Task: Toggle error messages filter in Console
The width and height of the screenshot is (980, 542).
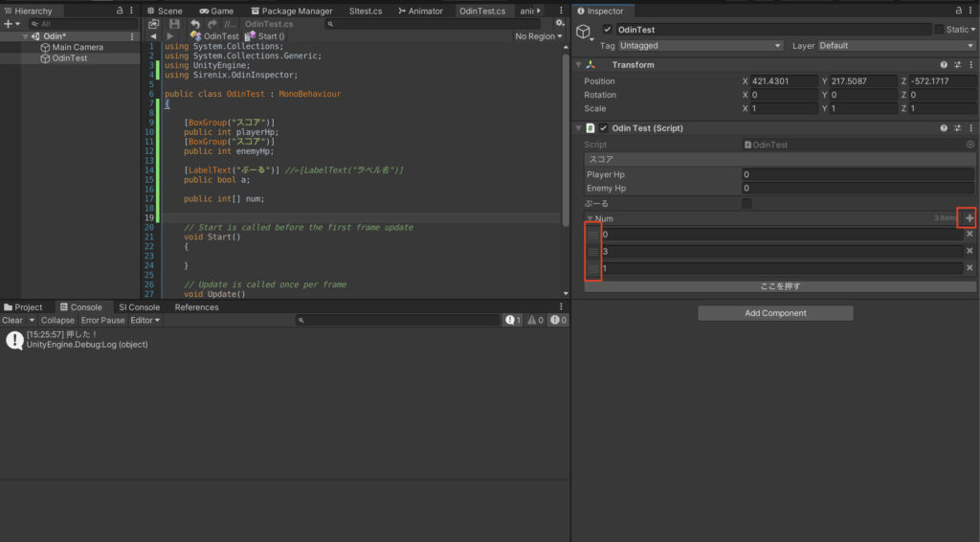Action: [x=558, y=320]
